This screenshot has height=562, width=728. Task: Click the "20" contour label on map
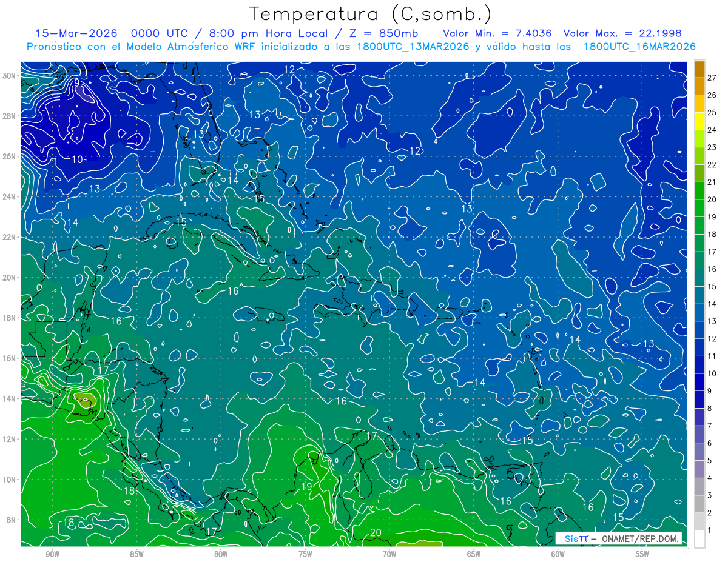(376, 533)
